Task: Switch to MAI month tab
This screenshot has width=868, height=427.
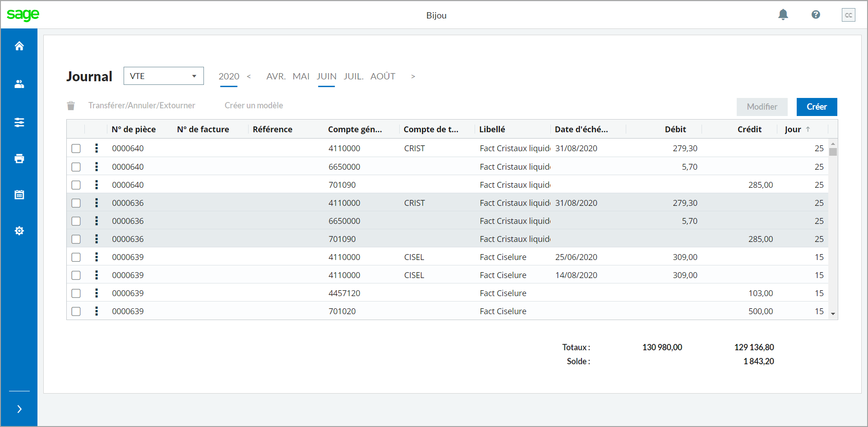Action: pyautogui.click(x=301, y=76)
